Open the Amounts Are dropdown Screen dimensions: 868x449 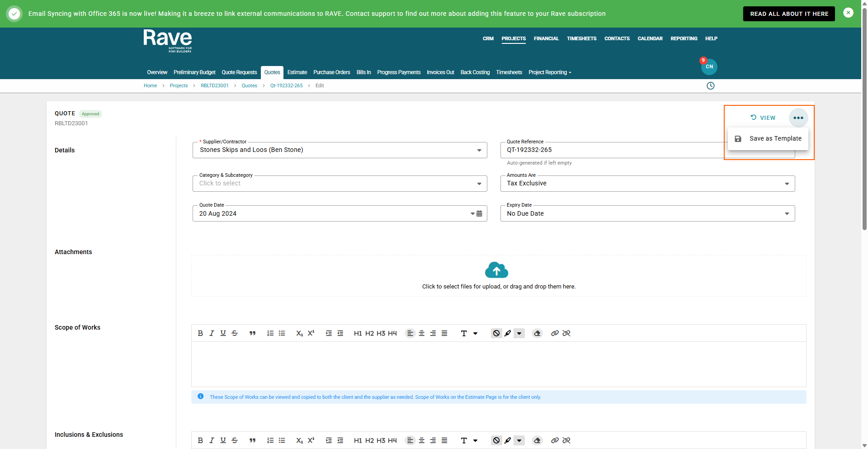tap(787, 184)
